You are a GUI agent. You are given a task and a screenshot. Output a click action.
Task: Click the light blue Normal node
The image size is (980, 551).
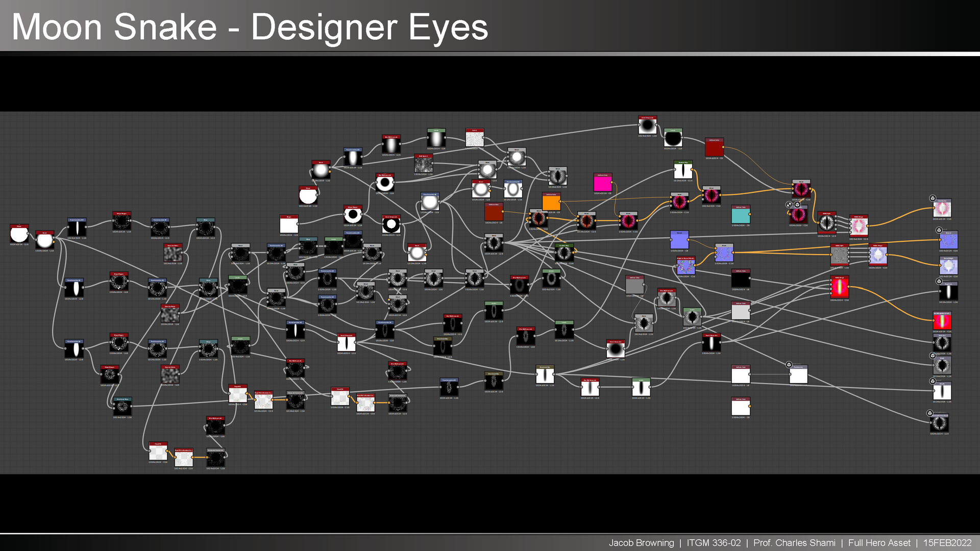click(x=679, y=240)
